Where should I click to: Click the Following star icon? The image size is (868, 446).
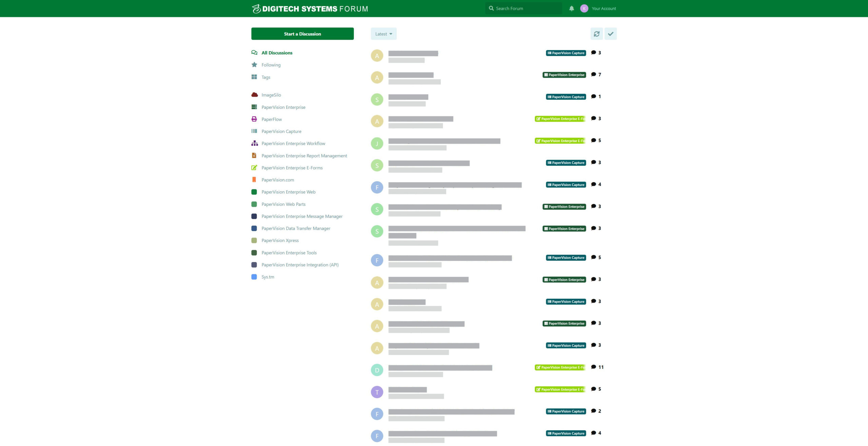pos(254,65)
